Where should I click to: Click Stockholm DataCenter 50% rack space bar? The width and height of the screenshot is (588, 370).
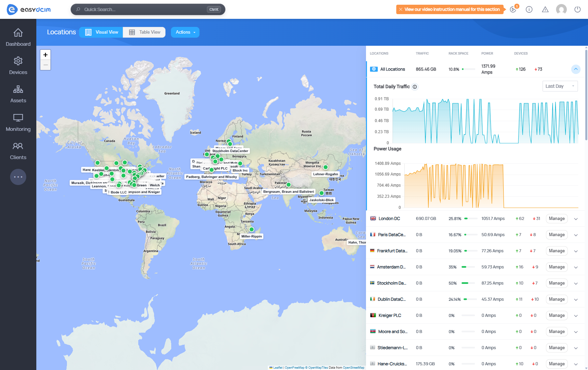tap(468, 283)
